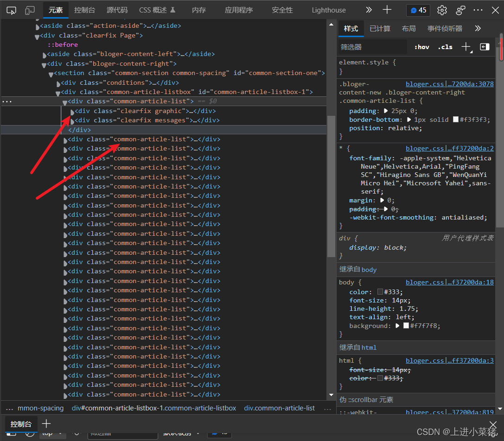504x441 pixels.
Task: Open the bloger.css:3078 source link
Action: click(x=449, y=84)
